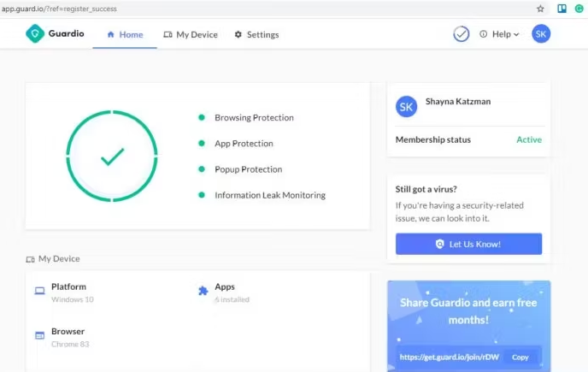Bookmark page with star icon
Screen dimensions: 588x372
tap(540, 9)
